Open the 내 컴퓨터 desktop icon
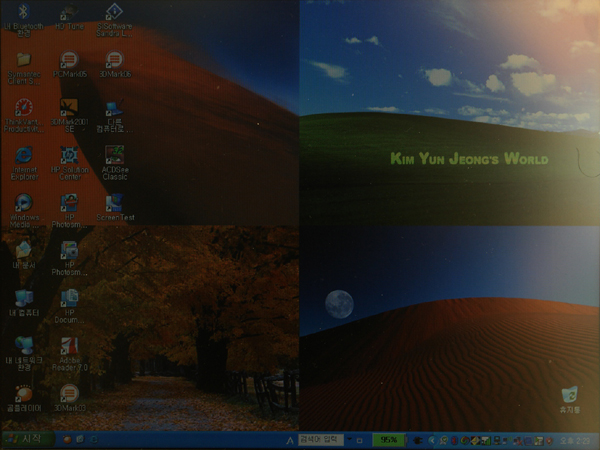 (24, 303)
